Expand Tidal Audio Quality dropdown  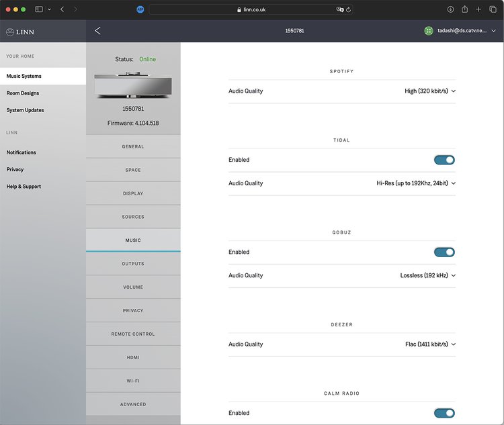tap(416, 183)
